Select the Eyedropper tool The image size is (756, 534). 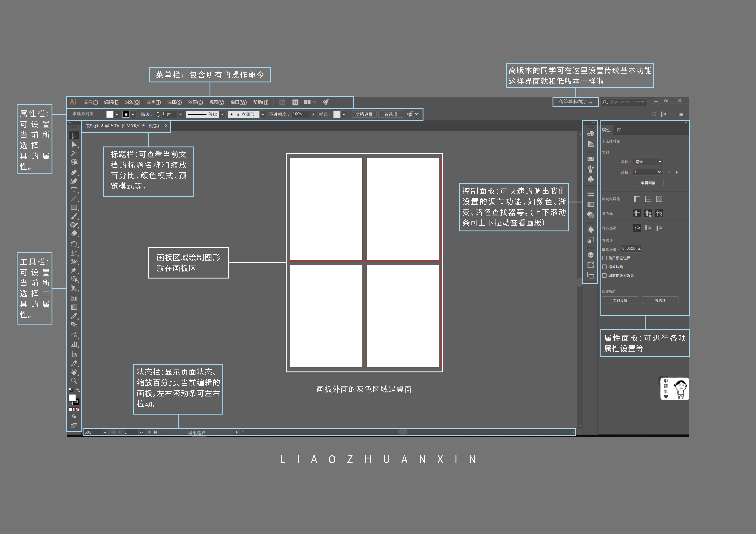[74, 316]
